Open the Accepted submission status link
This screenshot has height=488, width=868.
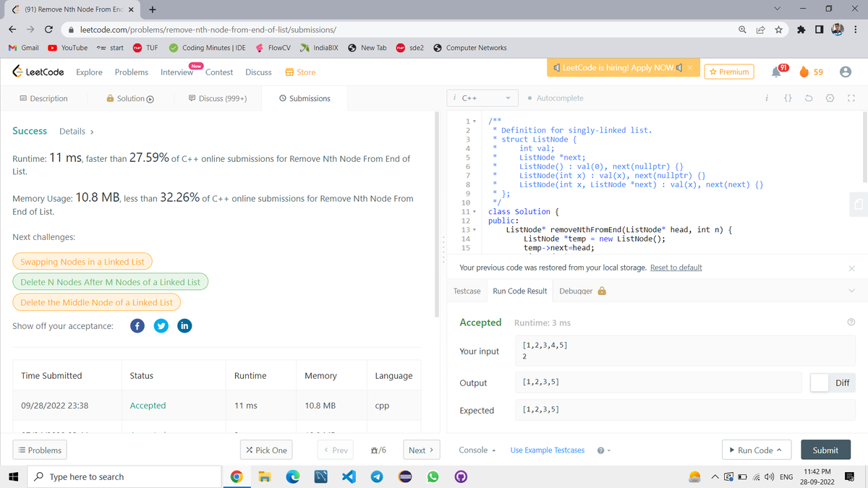pos(148,406)
